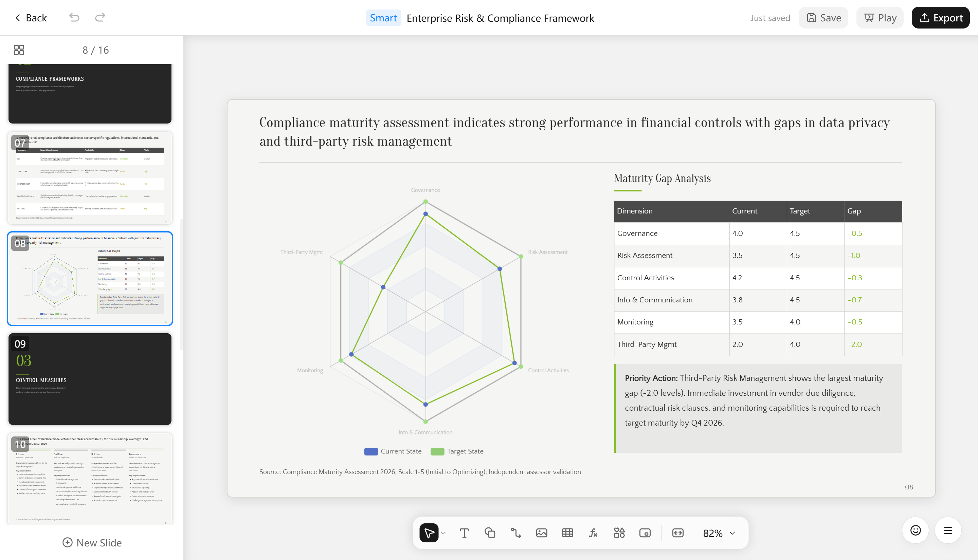978x560 pixels.
Task: Open the 82% zoom level dropdown
Action: point(719,533)
